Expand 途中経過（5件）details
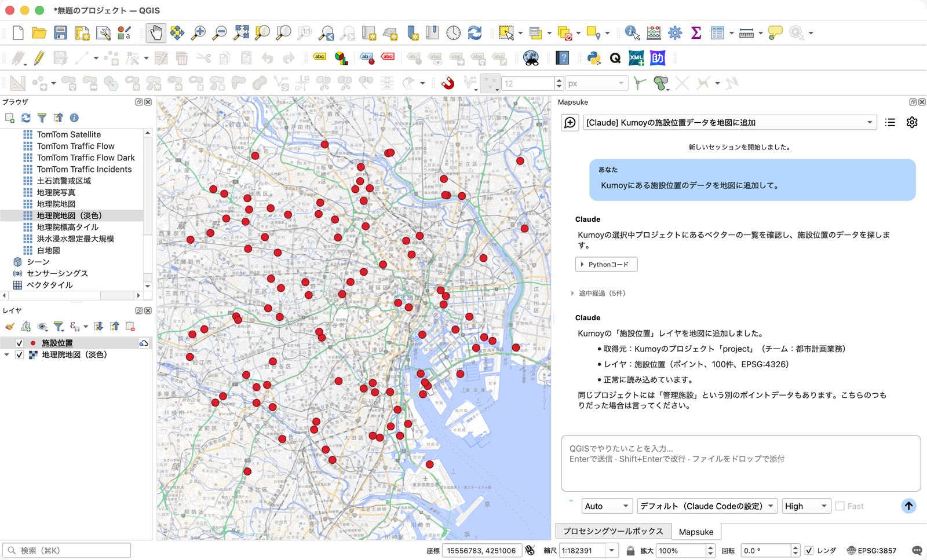 [x=598, y=293]
